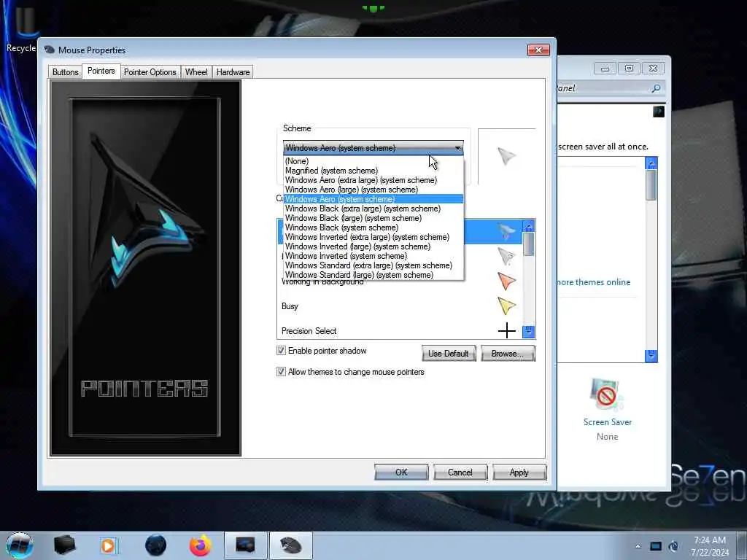Click the power tray icon
The height and width of the screenshot is (560, 747).
point(673,546)
